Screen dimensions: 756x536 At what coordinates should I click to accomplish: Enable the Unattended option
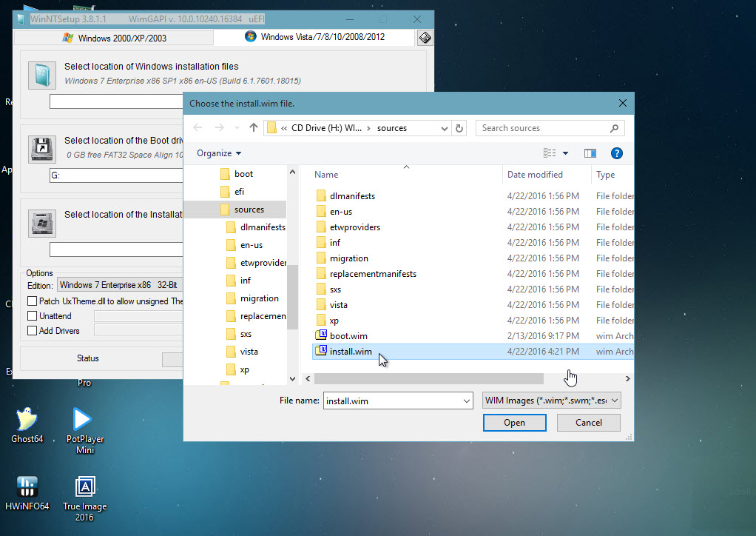tap(33, 315)
